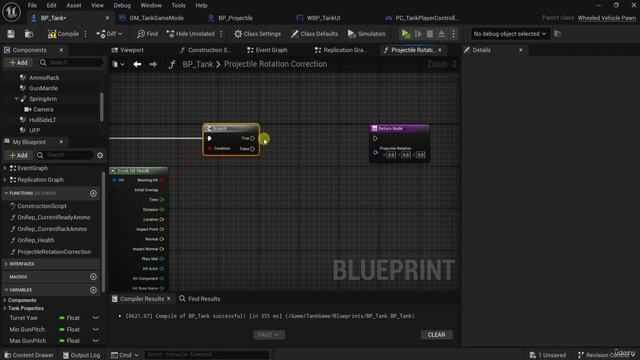
Task: Start Simulation mode
Action: coord(367,34)
